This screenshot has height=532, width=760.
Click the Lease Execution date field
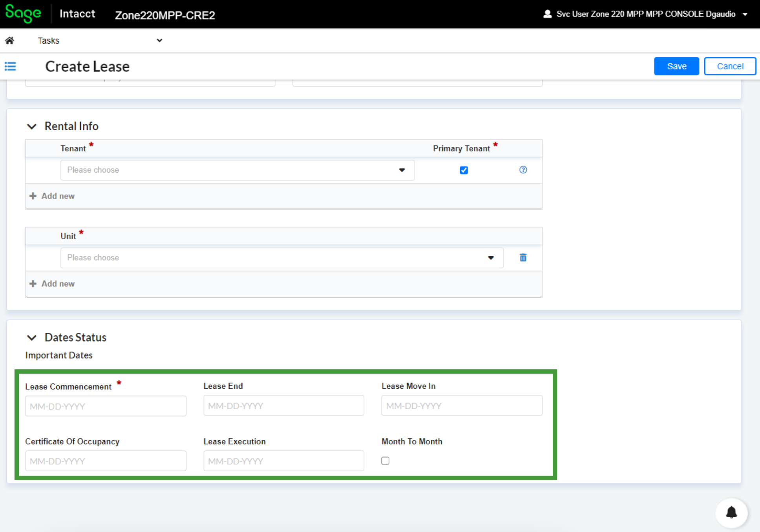pos(284,461)
